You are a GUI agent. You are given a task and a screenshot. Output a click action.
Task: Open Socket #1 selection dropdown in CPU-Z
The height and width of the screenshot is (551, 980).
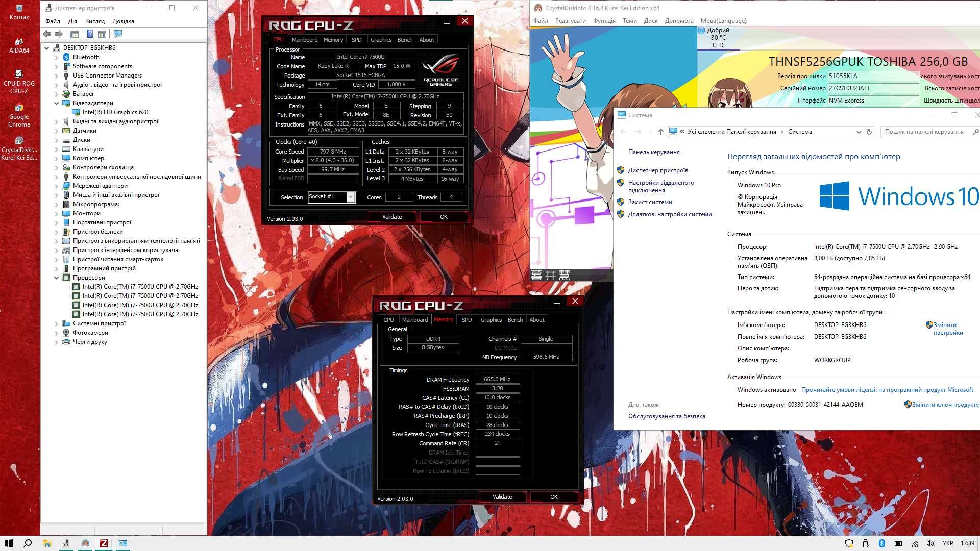tap(351, 197)
